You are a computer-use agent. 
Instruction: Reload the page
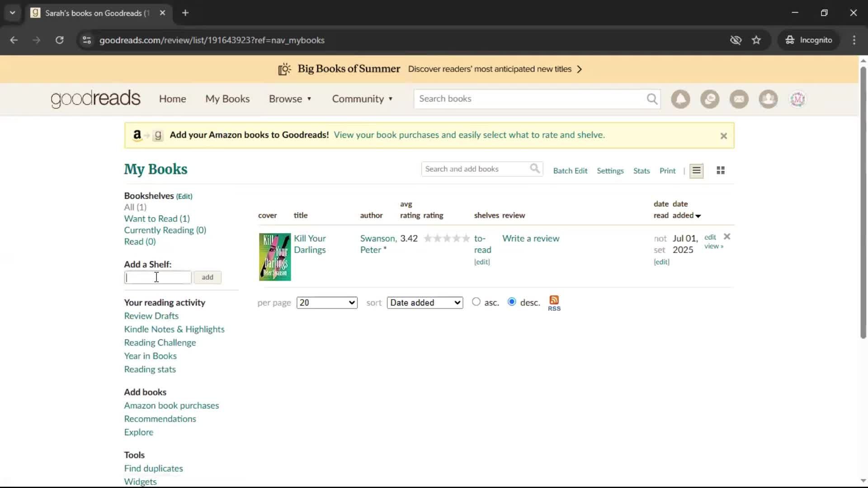click(59, 40)
